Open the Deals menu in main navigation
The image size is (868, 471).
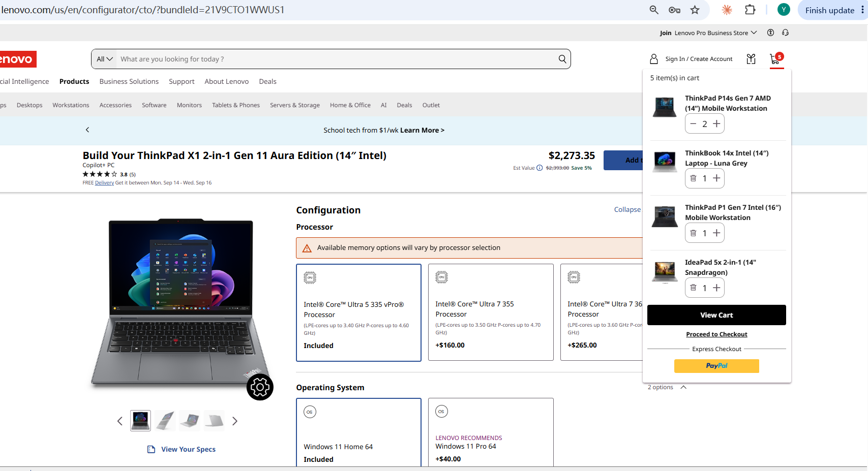click(267, 81)
